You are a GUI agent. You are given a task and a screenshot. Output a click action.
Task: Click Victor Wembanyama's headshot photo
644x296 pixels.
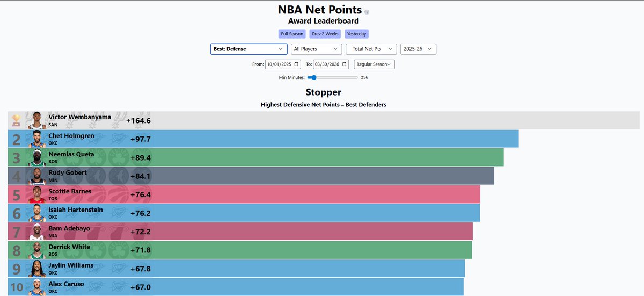[x=36, y=120]
